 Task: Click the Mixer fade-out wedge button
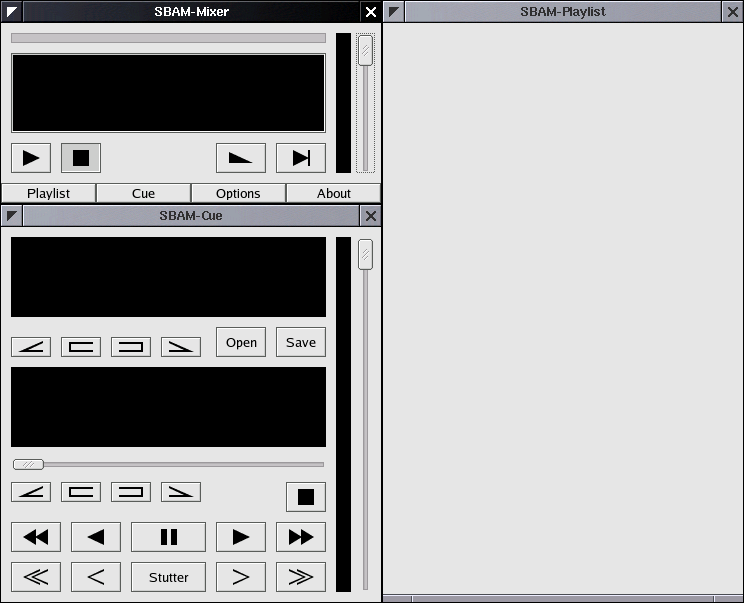241,158
